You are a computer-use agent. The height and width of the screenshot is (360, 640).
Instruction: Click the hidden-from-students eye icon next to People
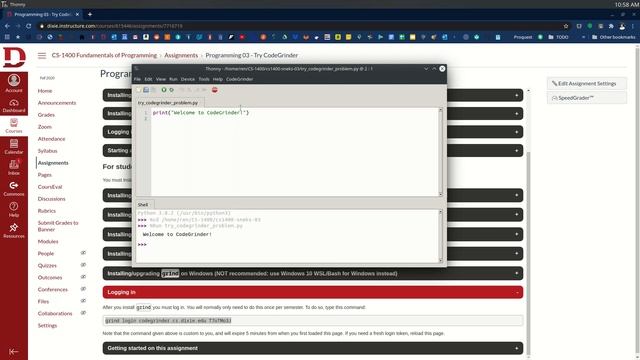(83, 253)
